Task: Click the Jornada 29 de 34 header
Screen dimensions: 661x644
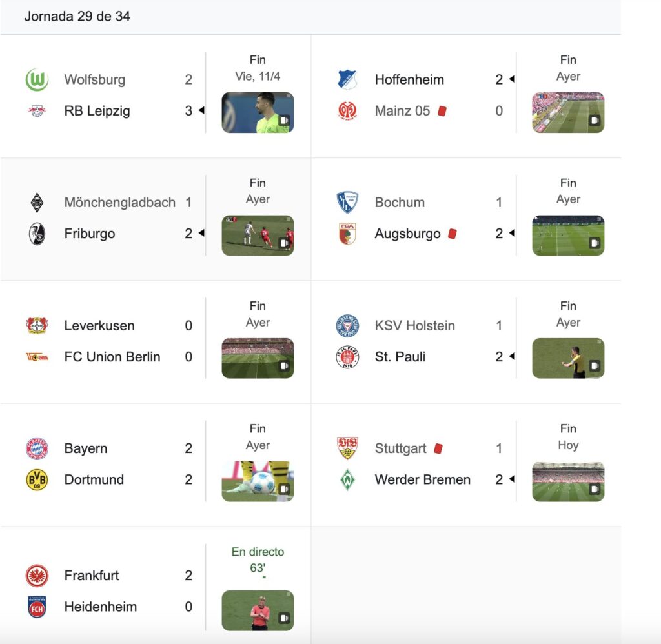Action: pyautogui.click(x=77, y=16)
